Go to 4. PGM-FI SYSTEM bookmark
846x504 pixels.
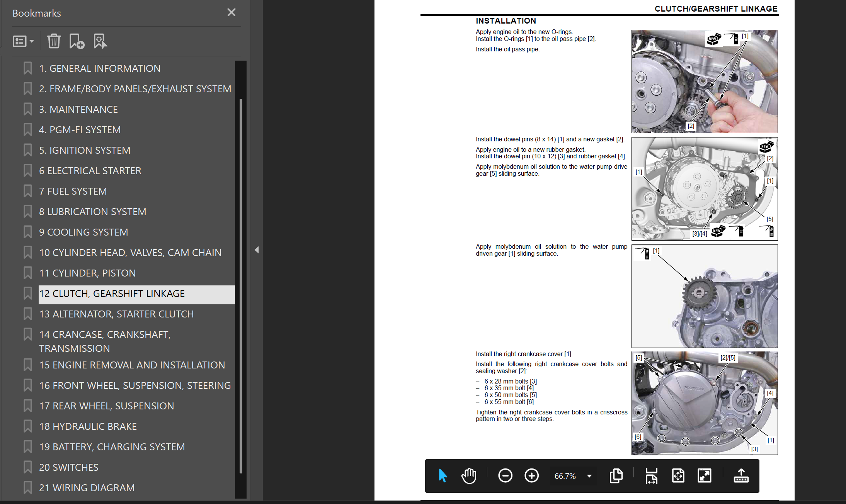(x=80, y=130)
